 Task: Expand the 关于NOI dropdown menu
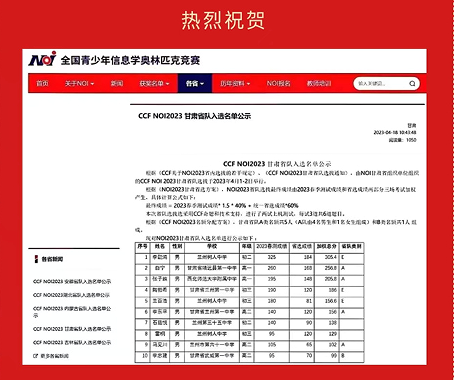(79, 83)
